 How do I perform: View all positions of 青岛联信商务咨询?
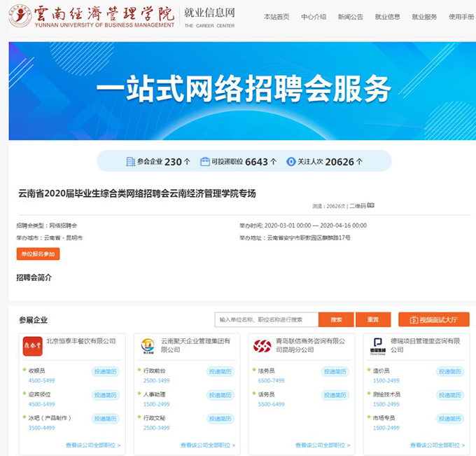[323, 445]
